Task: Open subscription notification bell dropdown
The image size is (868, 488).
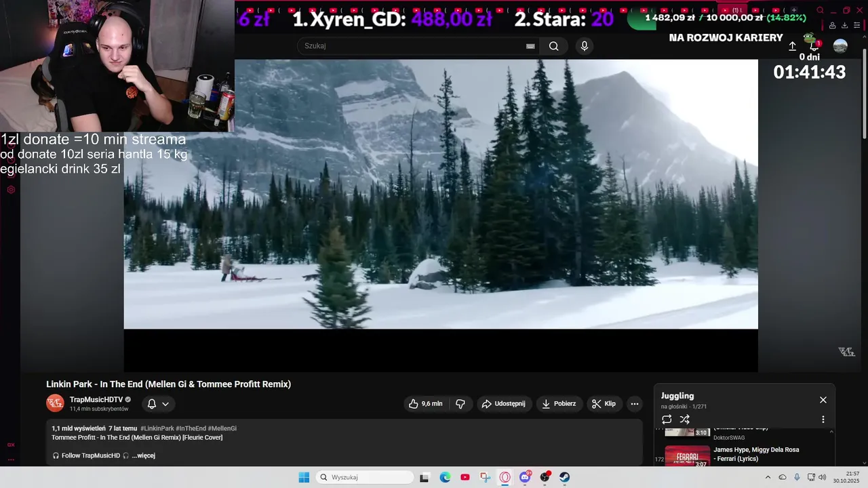Action: [158, 404]
